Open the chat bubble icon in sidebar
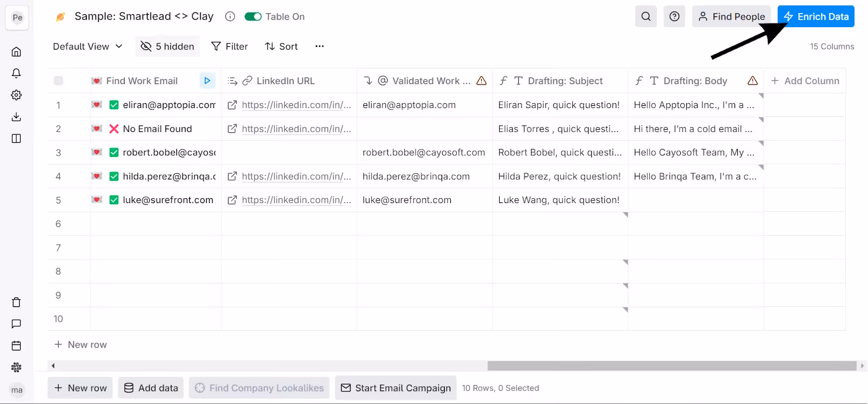Viewport: 868px width, 404px height. tap(16, 324)
